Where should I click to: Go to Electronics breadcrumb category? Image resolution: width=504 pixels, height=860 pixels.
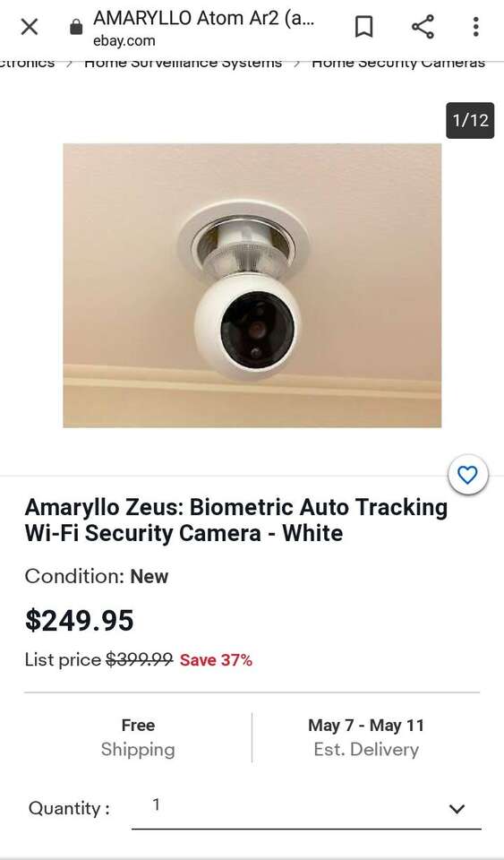(x=28, y=63)
